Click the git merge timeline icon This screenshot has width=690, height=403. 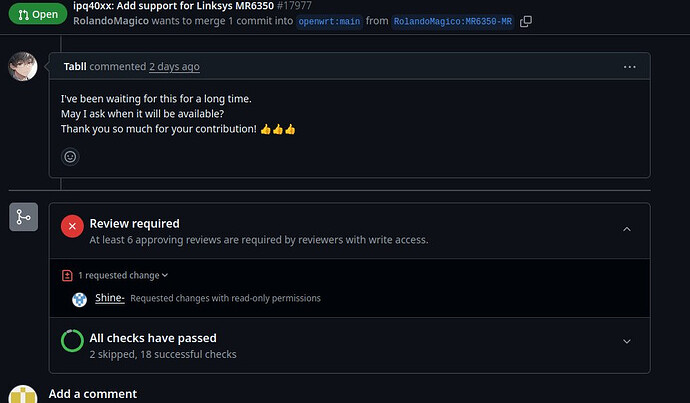pyautogui.click(x=23, y=217)
